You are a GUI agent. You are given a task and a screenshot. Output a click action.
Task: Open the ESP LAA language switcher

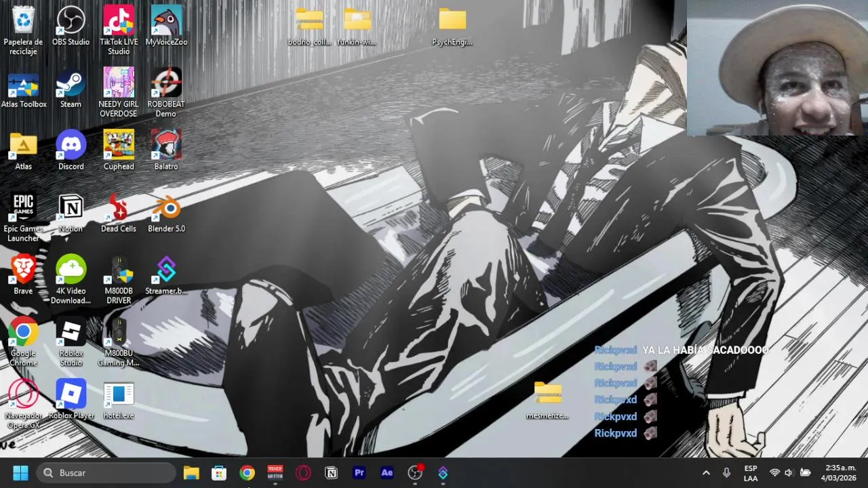click(x=751, y=472)
